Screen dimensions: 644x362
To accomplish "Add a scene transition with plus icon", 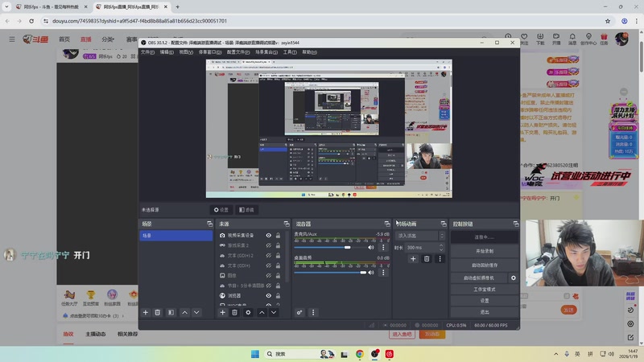I will click(414, 259).
